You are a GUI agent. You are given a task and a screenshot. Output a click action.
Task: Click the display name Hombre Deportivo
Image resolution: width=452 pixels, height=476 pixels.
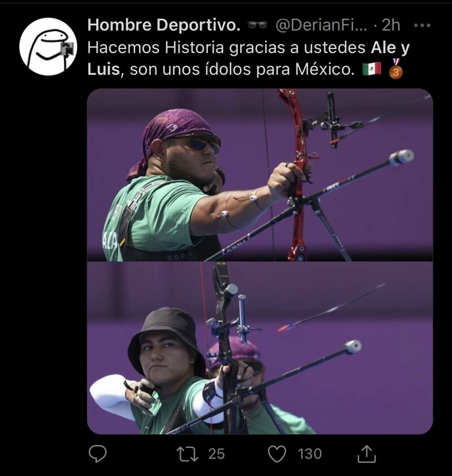tap(164, 25)
